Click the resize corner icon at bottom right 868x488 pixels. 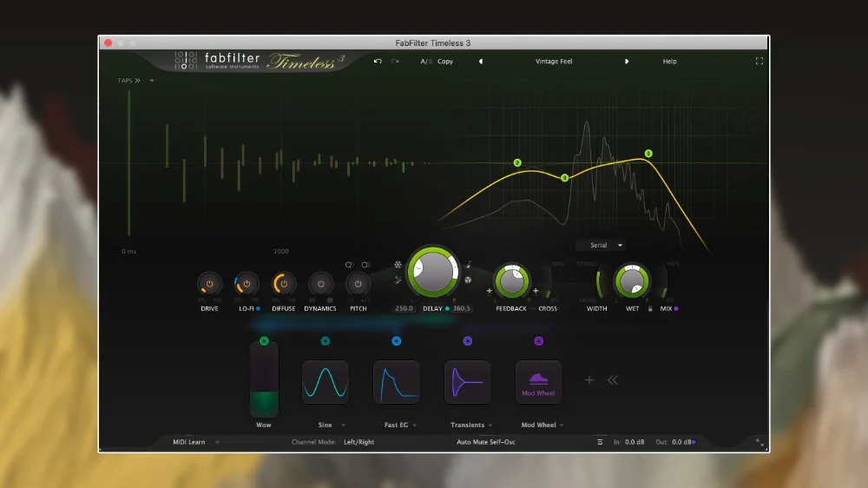coord(760,443)
